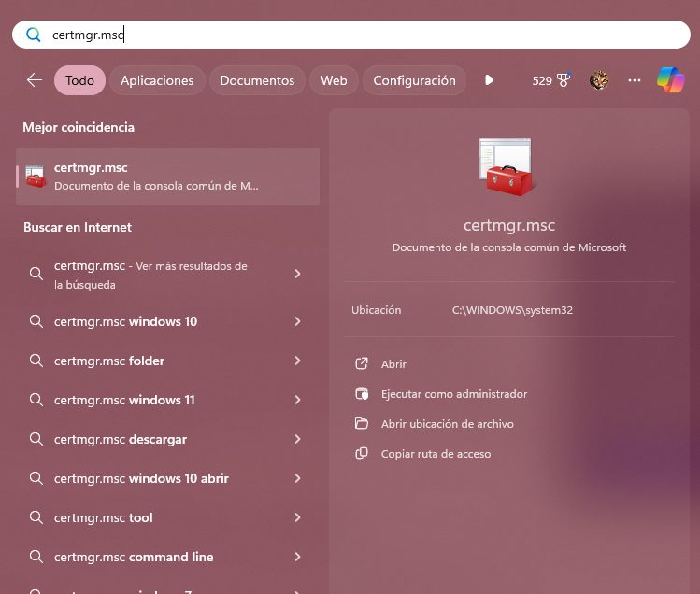Viewport: 700px width, 594px height.
Task: Switch to the Aplicaciones tab
Action: tap(157, 80)
